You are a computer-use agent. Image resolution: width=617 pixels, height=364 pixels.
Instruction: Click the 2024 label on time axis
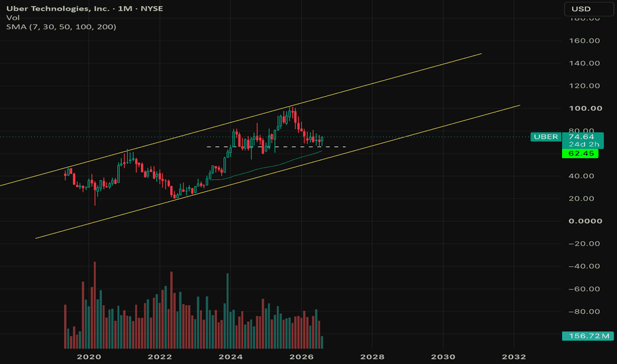(x=230, y=357)
